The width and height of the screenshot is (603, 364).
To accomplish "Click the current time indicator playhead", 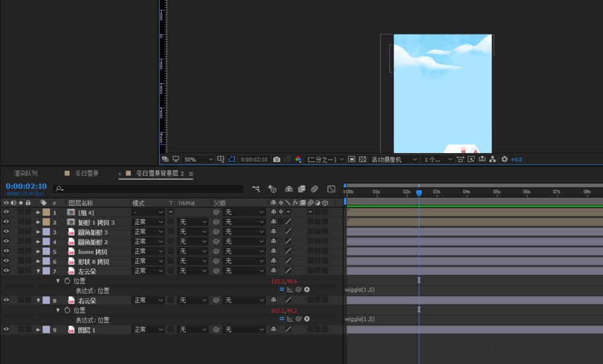I will 419,193.
